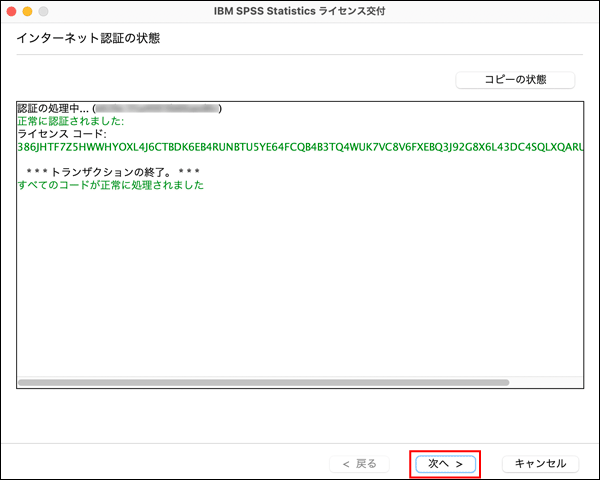
Task: Minimize the window with the yellow button
Action: coord(28,11)
